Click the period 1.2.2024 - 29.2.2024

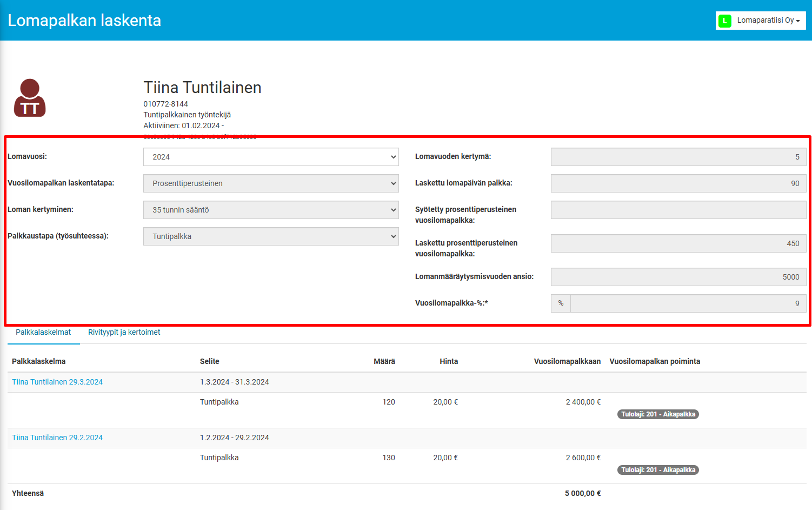click(235, 438)
